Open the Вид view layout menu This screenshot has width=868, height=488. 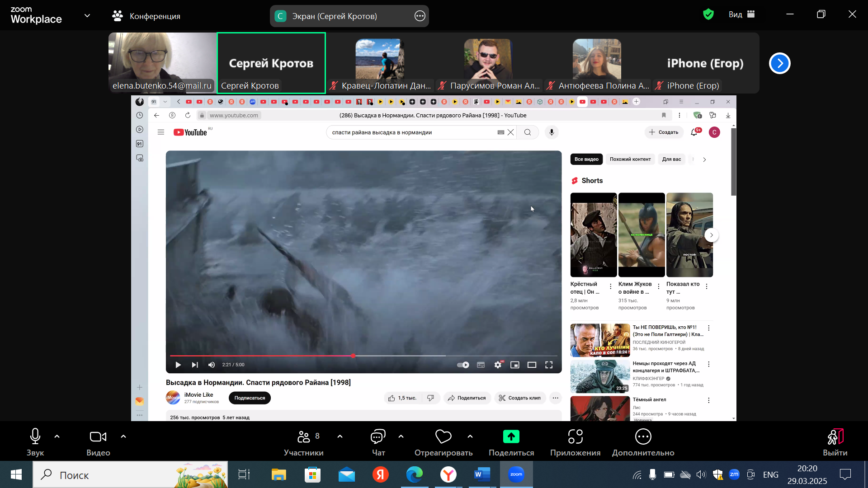(742, 14)
